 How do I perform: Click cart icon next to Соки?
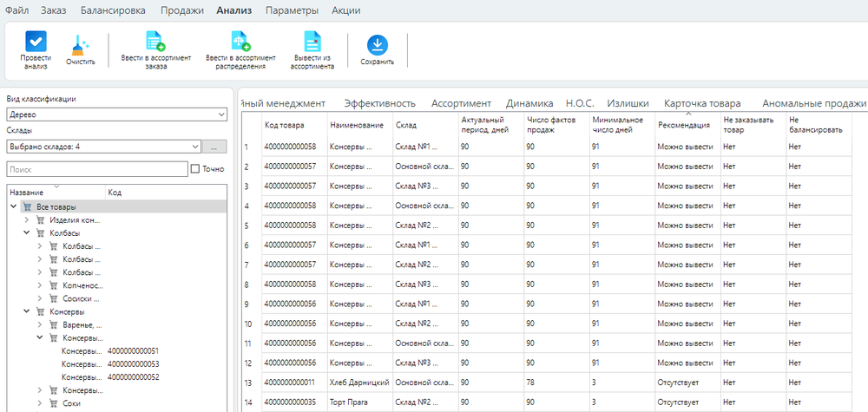coord(54,403)
